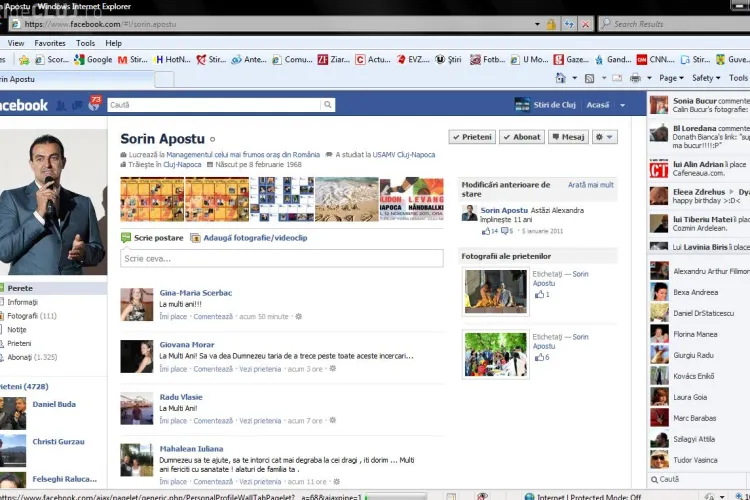This screenshot has width=750, height=500.
Task: Open the profile gear settings dropdown
Action: coord(605,137)
